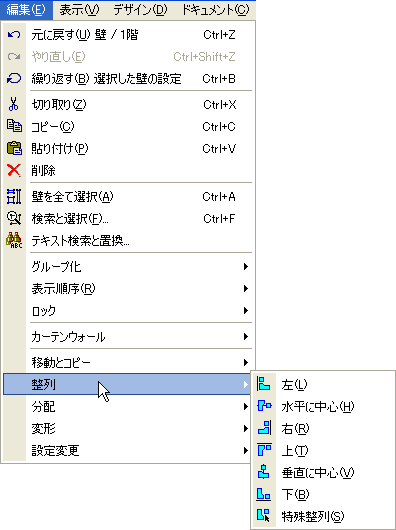Open the 編集(E) menu
Image resolution: width=396 pixels, height=530 pixels.
[x=26, y=10]
